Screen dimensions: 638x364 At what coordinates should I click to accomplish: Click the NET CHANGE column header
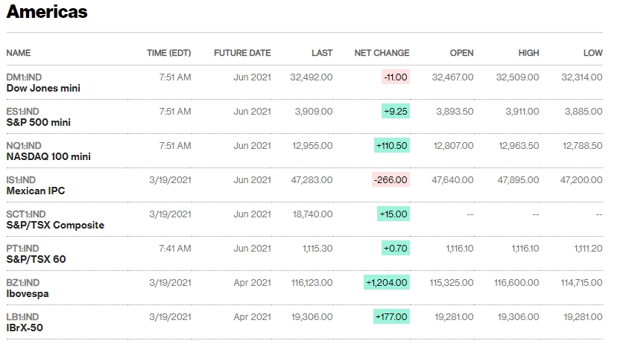point(382,53)
